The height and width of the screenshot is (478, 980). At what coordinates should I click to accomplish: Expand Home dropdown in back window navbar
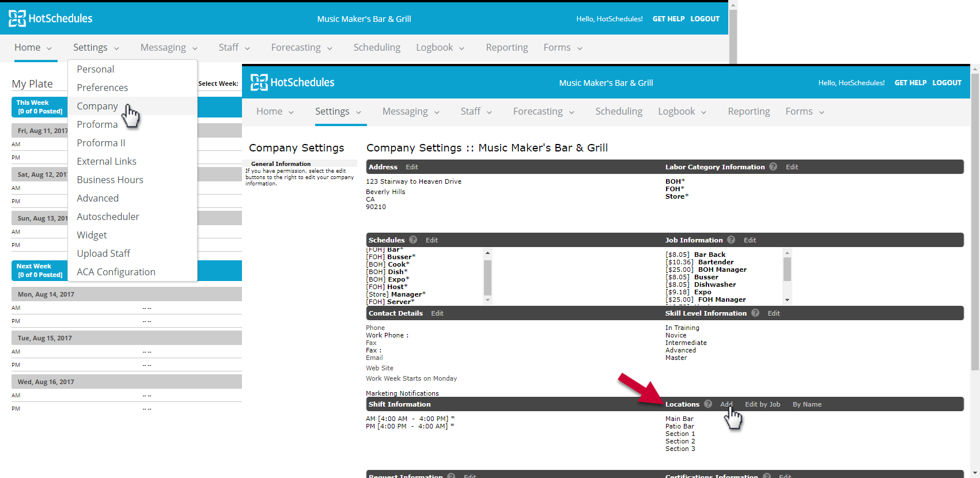click(x=49, y=48)
